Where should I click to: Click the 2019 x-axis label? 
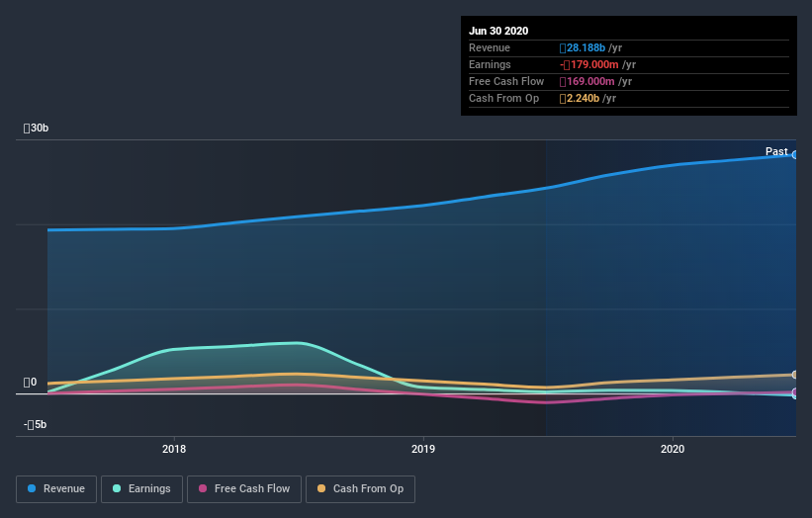point(423,449)
